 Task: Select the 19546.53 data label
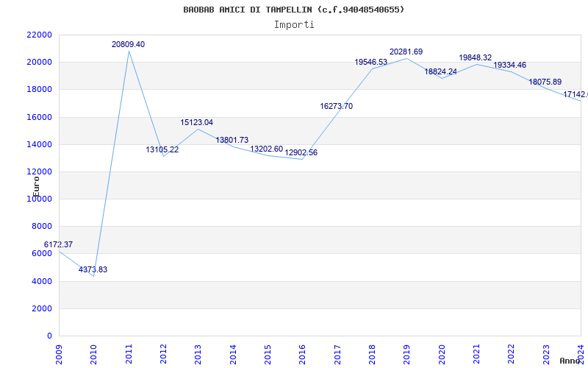point(371,63)
